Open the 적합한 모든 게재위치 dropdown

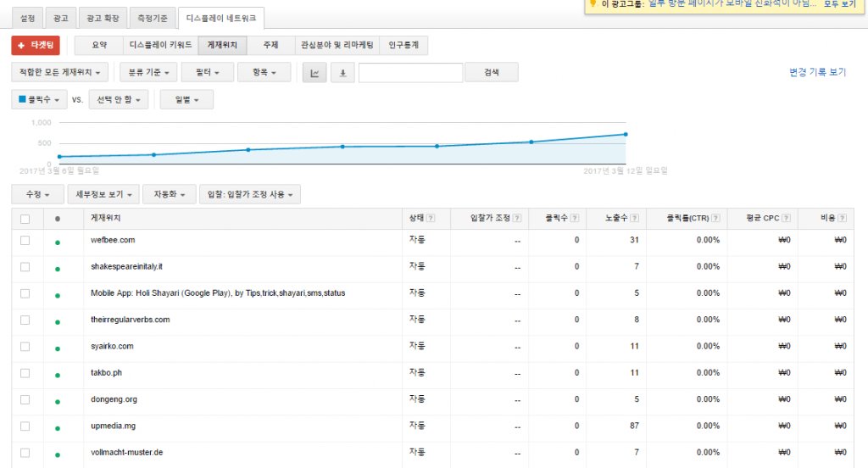point(60,73)
